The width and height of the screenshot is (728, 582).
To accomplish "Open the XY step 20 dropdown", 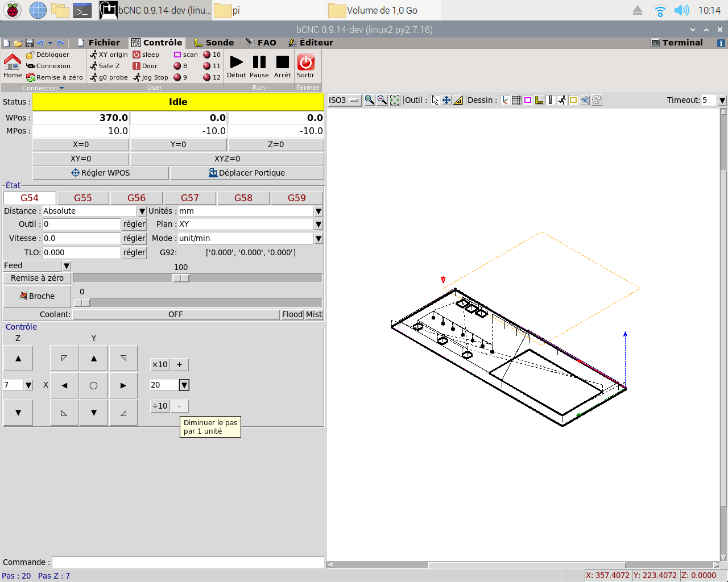I will coord(184,385).
